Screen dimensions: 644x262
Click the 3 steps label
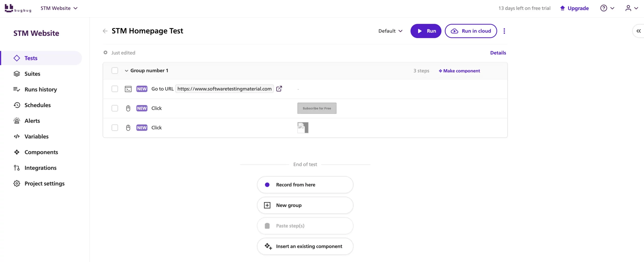421,71
